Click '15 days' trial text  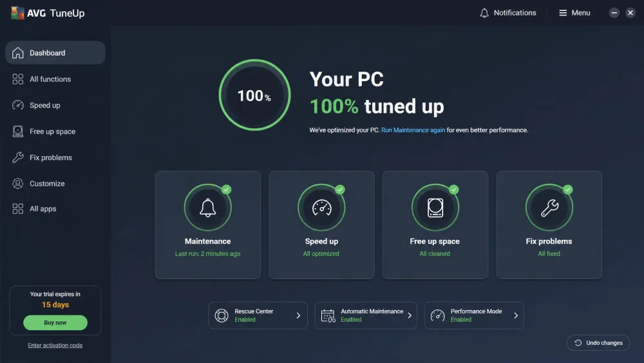[x=55, y=304]
